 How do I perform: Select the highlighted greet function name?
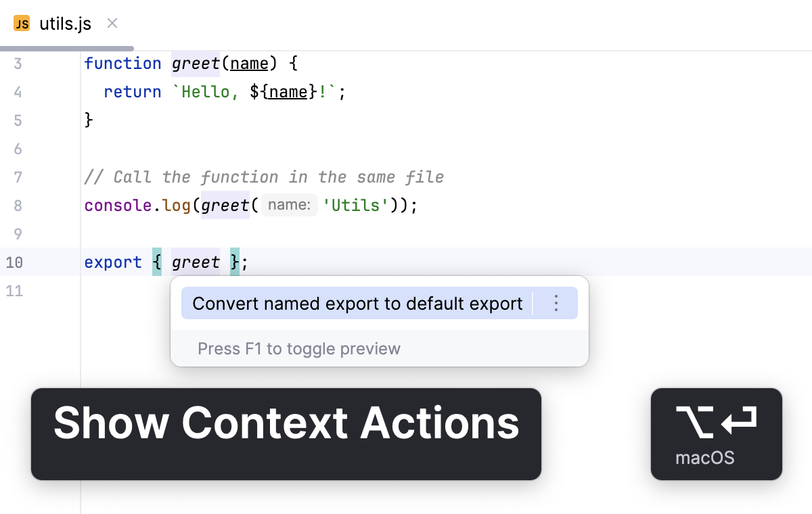pyautogui.click(x=196, y=63)
